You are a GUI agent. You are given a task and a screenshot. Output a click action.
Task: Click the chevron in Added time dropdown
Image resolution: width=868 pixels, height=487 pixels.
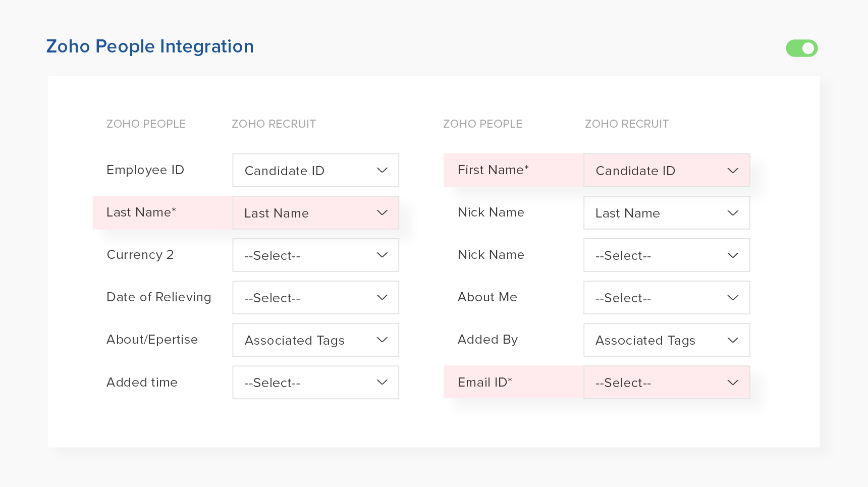(382, 383)
